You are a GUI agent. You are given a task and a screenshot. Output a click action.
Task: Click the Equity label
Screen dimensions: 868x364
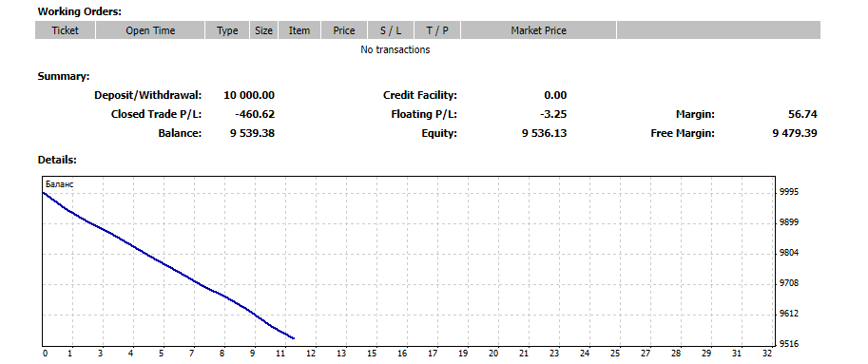point(439,133)
